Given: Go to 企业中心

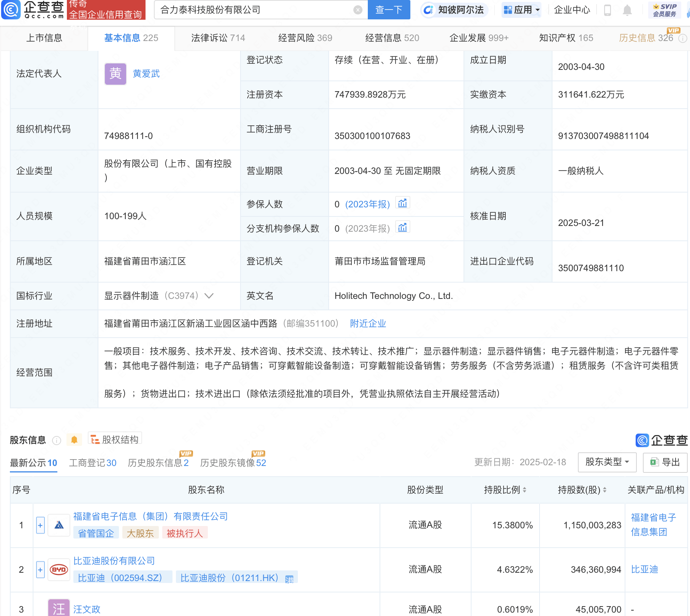Looking at the screenshot, I should pos(572,10).
